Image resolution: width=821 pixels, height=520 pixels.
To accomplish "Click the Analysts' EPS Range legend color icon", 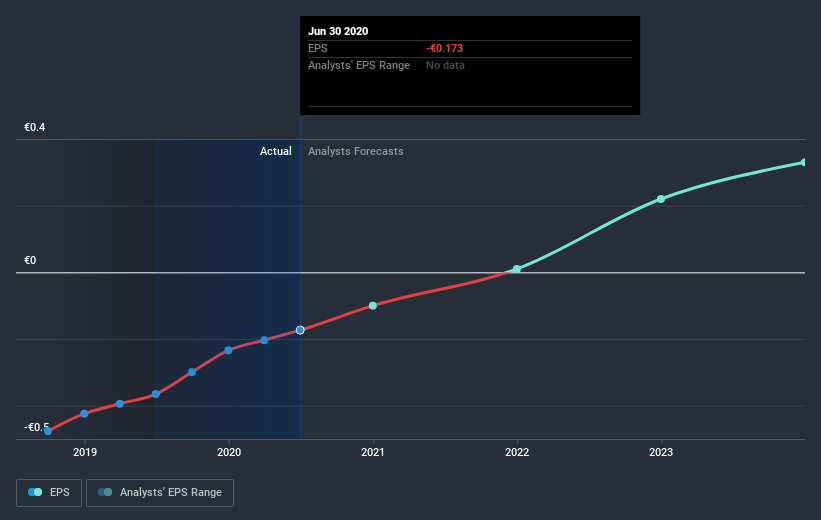I will click(105, 492).
